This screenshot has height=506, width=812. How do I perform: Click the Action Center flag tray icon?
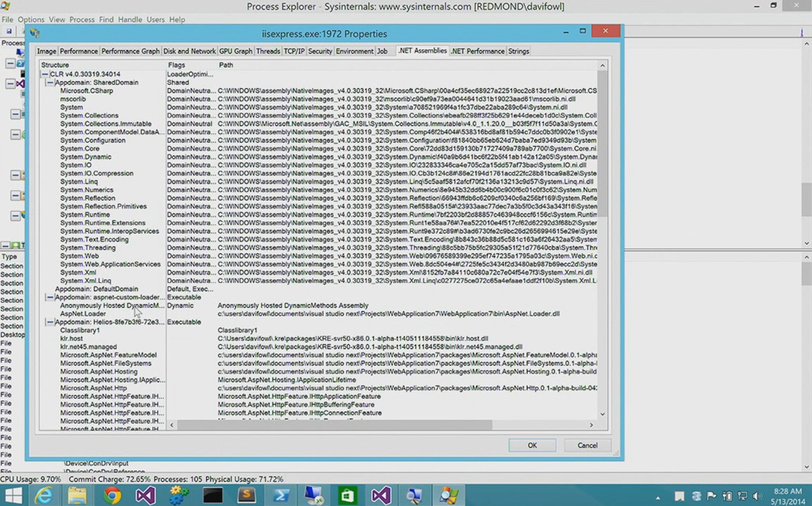[711, 496]
